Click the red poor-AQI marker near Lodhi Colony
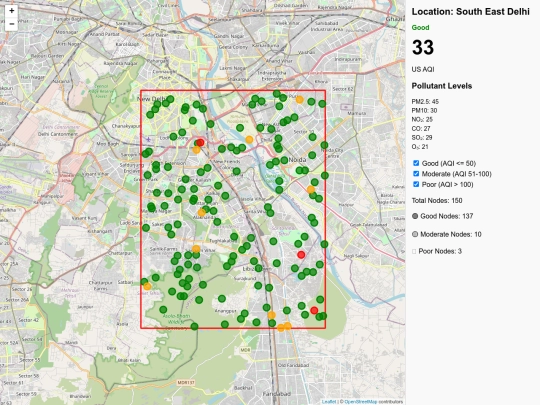This screenshot has height=405, width=540. click(200, 143)
